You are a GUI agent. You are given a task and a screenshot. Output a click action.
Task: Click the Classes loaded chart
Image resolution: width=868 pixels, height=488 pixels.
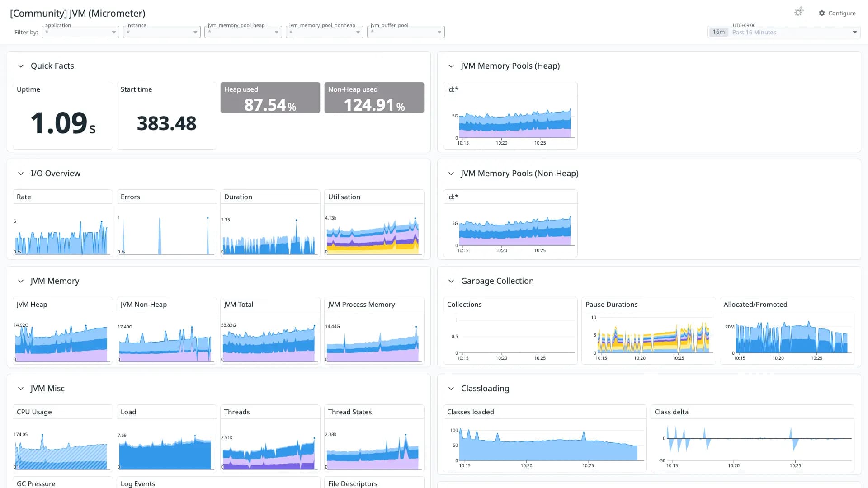point(545,446)
